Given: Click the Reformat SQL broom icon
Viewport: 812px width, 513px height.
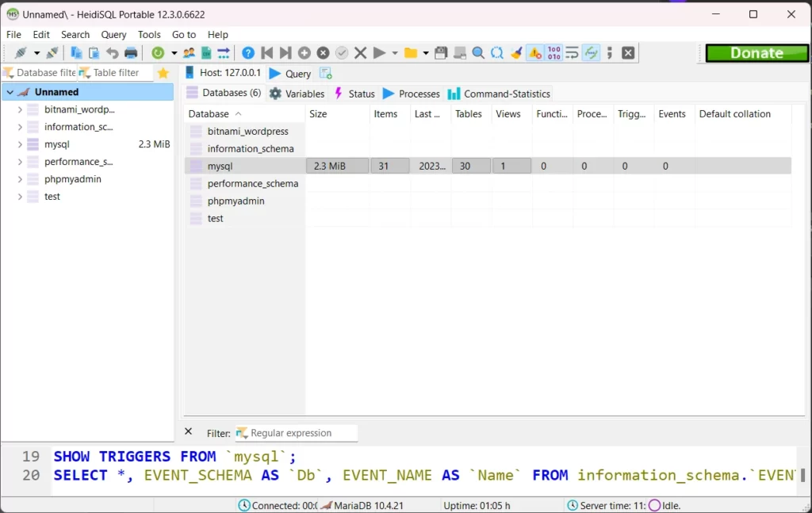Looking at the screenshot, I should point(515,53).
